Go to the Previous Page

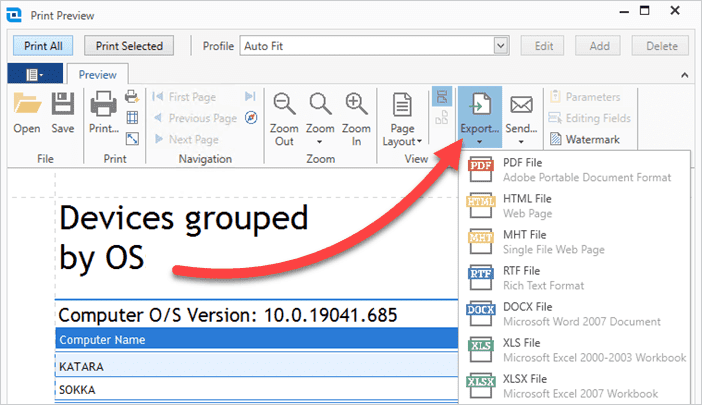click(x=195, y=118)
